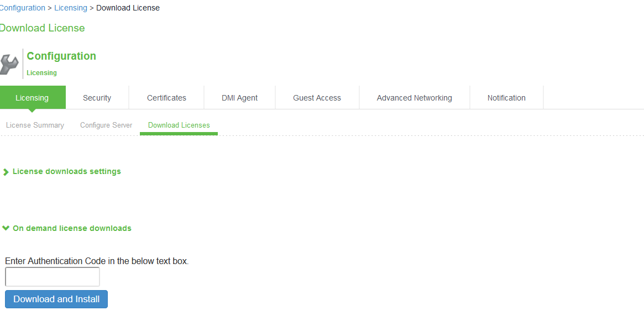The width and height of the screenshot is (644, 321).
Task: Go to the Guest Access tab
Action: click(x=317, y=98)
